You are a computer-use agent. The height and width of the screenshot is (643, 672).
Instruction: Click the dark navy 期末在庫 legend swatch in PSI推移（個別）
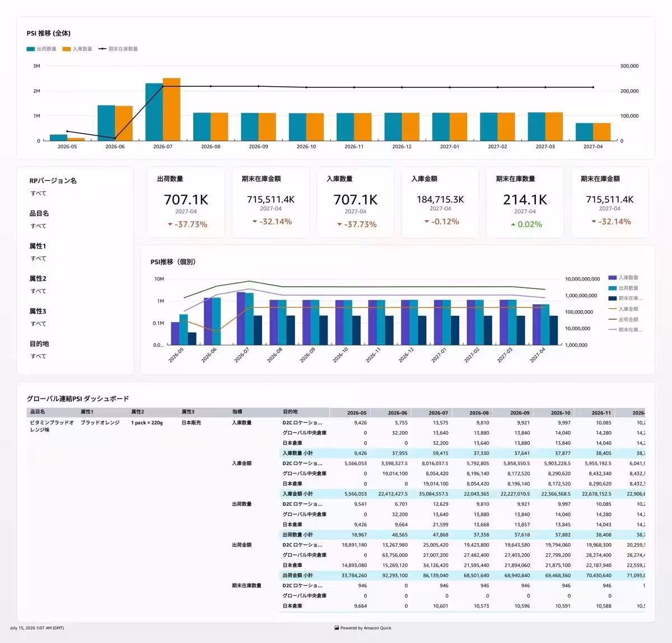(613, 299)
